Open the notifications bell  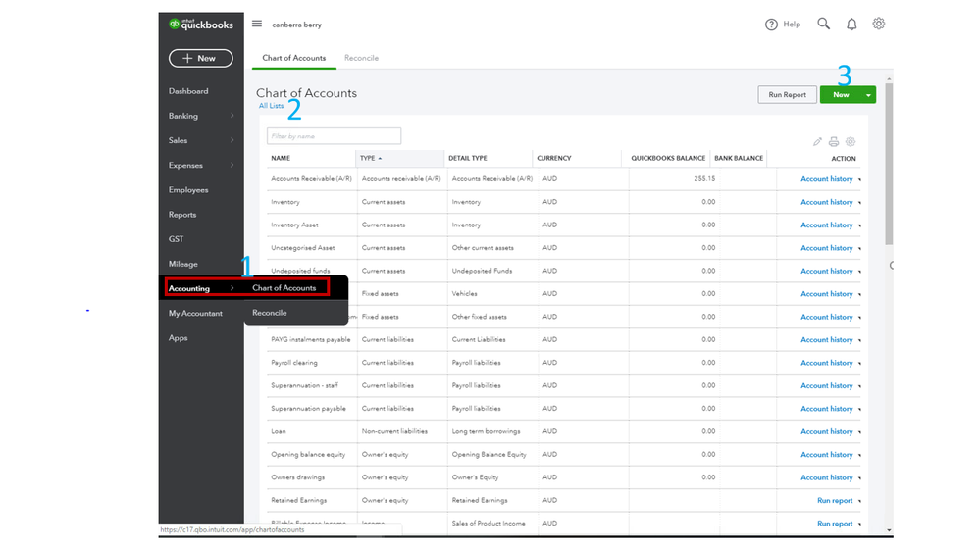851,25
